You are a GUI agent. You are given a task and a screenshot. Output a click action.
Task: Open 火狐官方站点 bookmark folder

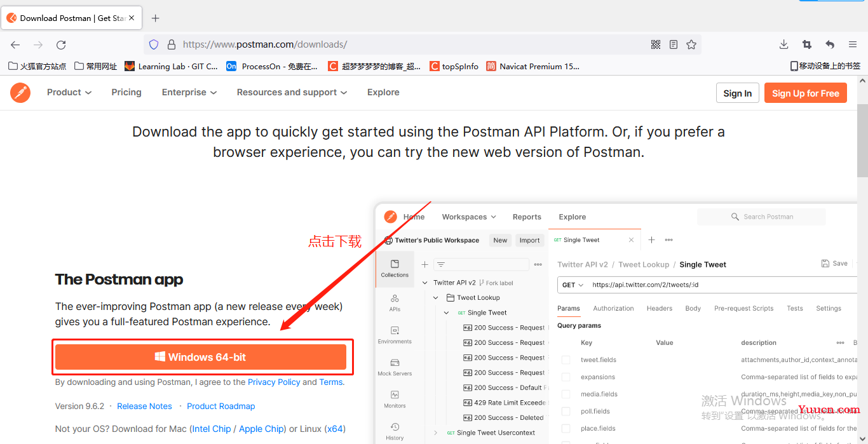click(x=37, y=66)
